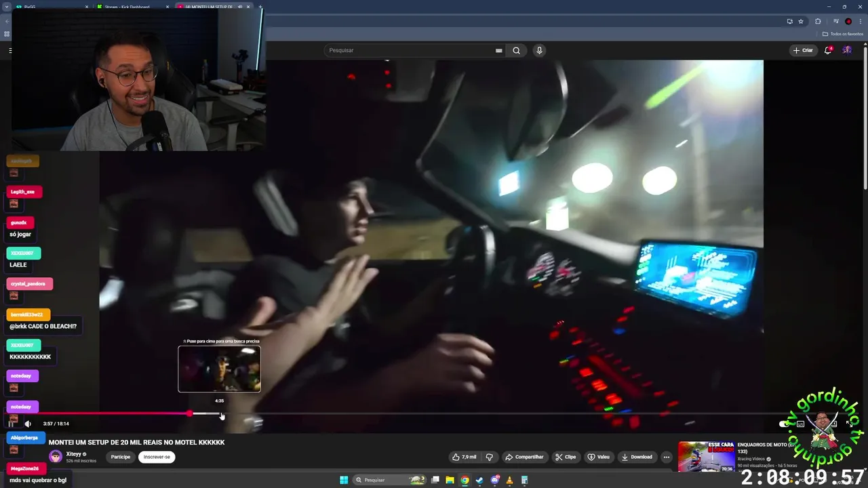The width and height of the screenshot is (868, 488).
Task: Click install app icon in address bar
Action: pyautogui.click(x=789, y=21)
